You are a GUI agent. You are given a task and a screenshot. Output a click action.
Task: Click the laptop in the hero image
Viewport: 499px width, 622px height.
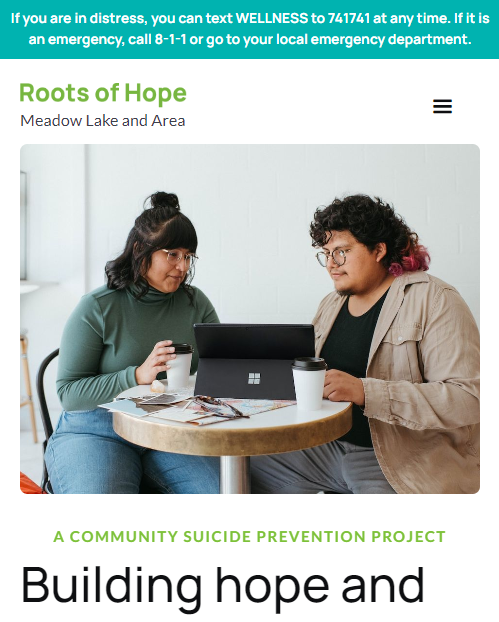click(x=254, y=361)
